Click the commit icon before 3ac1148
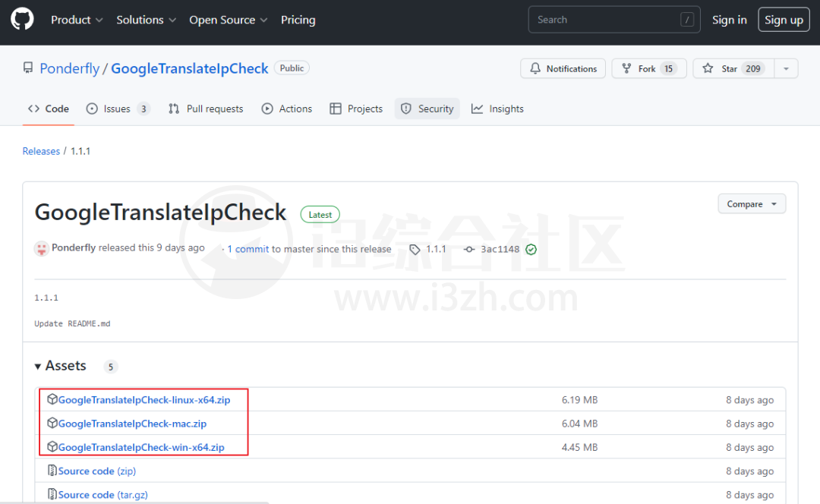The height and width of the screenshot is (504, 820). point(469,250)
